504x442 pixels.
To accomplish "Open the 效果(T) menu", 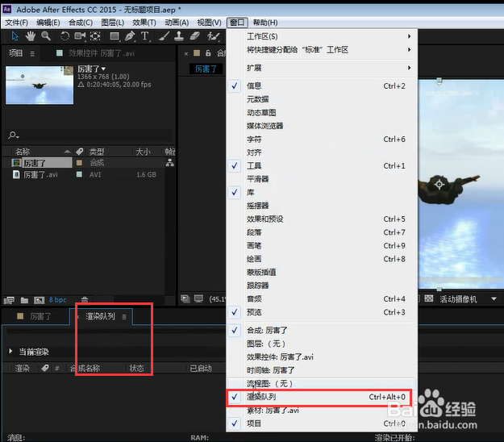I will click(144, 23).
